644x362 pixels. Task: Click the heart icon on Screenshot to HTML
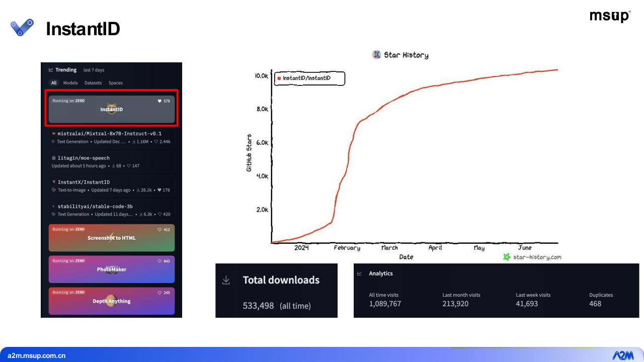click(x=160, y=230)
